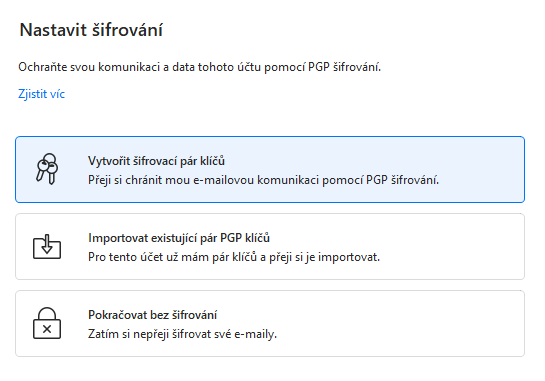Click description 'Přeji si chránit mou e-mailovou komunikaci'

(x=263, y=180)
